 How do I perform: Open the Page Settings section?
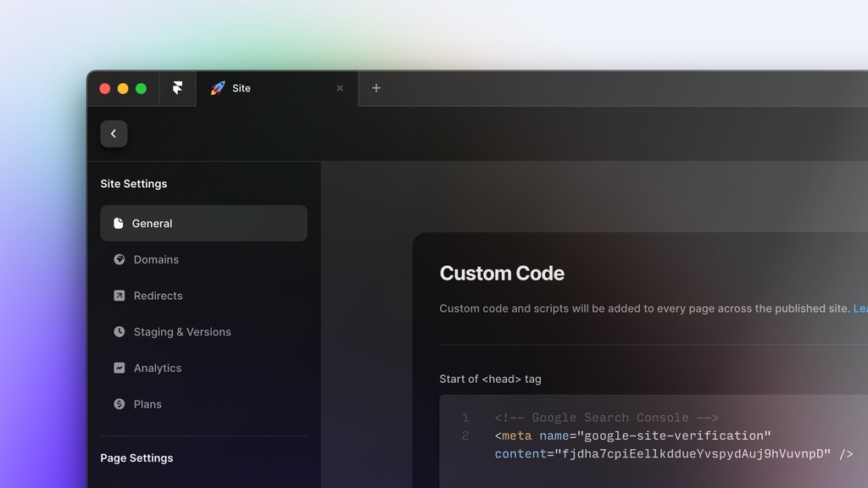[x=136, y=457]
